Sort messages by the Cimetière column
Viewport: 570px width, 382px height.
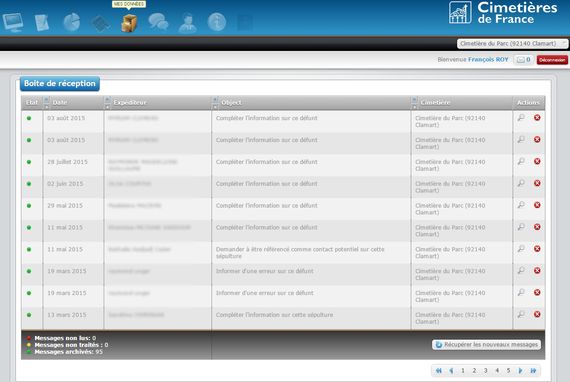tap(435, 102)
